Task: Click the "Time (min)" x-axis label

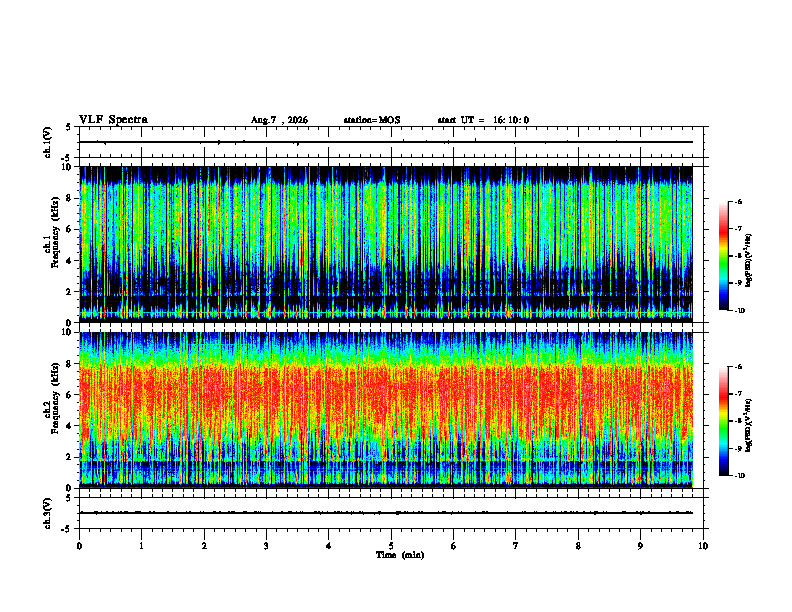Action: 400,555
